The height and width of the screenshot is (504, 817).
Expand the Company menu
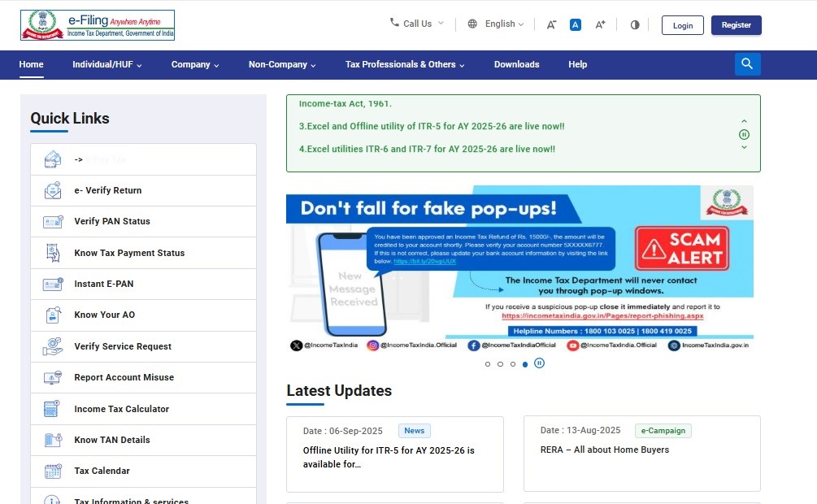[x=195, y=65]
